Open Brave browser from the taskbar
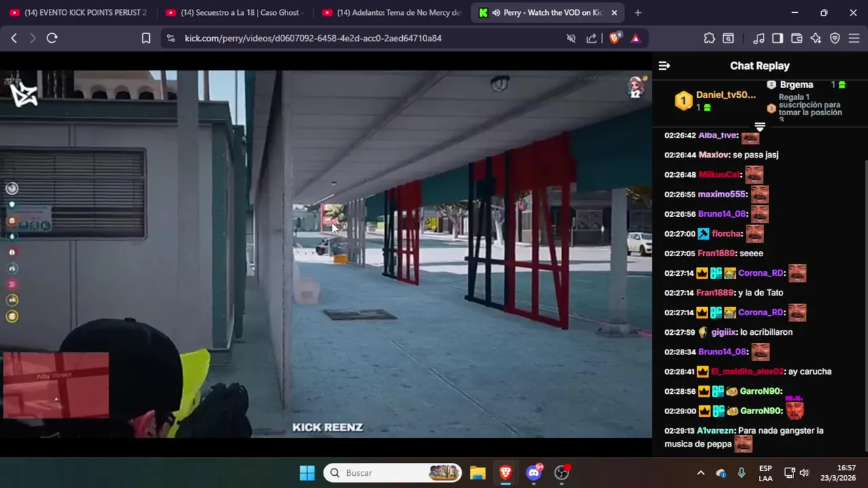This screenshot has width=868, height=488. pyautogui.click(x=505, y=473)
